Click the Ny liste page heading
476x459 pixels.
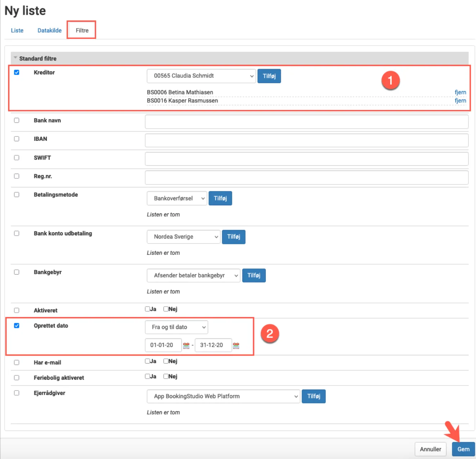[25, 11]
